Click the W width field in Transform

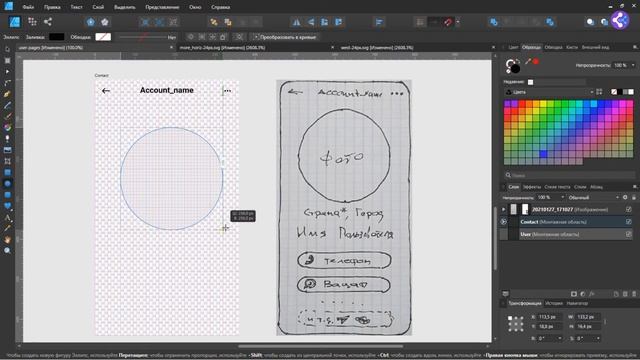[x=587, y=317]
